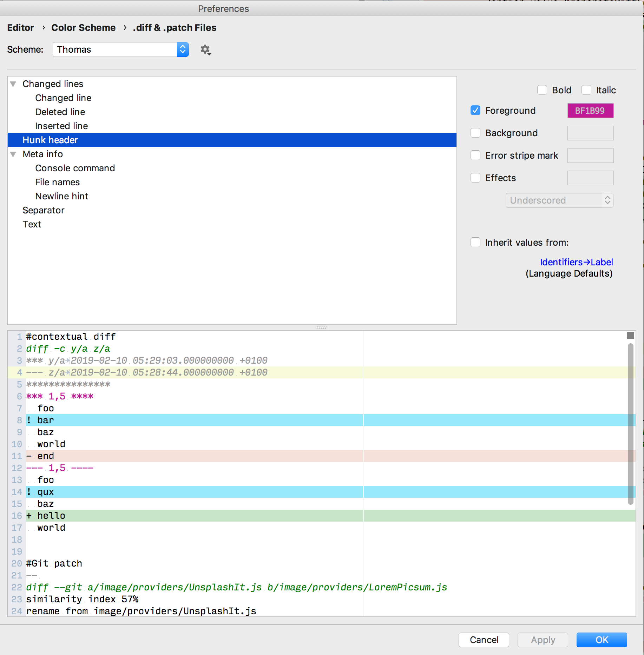Collapse the Meta info tree group
This screenshot has width=644, height=655.
pos(13,154)
